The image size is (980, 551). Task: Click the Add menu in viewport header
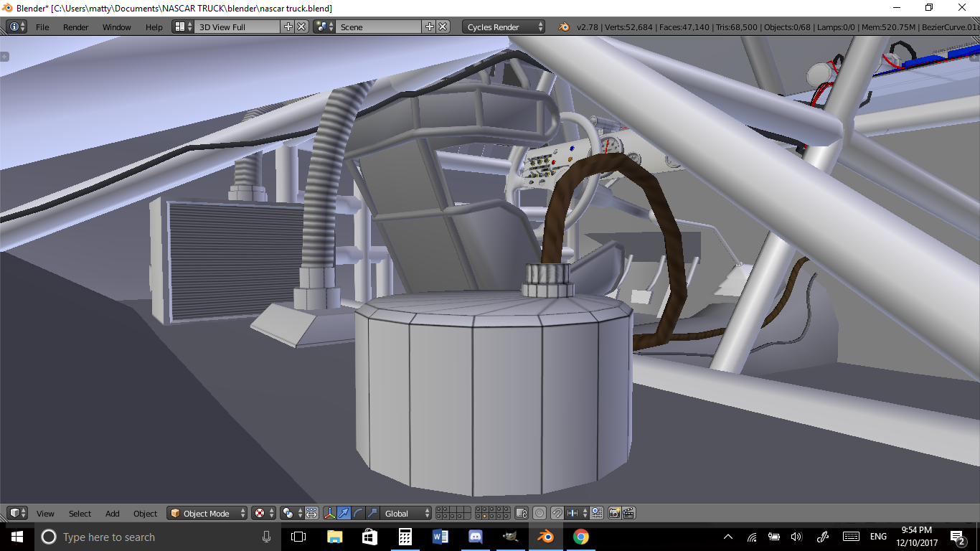[x=113, y=513]
